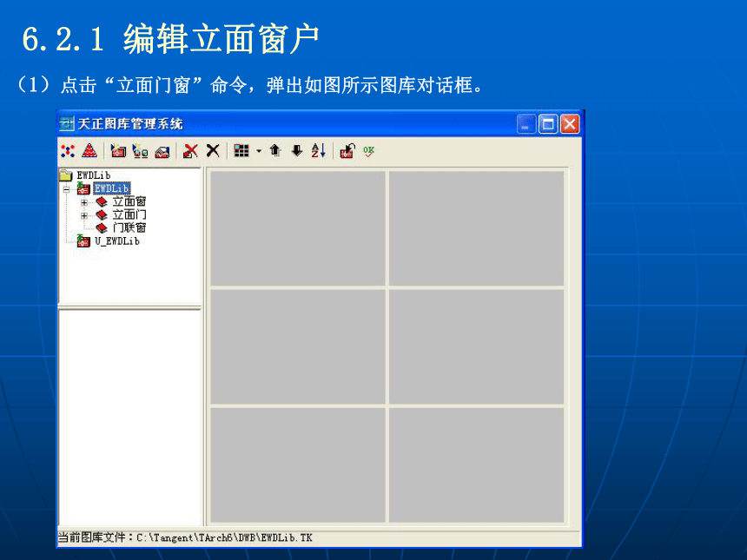Expand the 立面门 category

(x=84, y=215)
